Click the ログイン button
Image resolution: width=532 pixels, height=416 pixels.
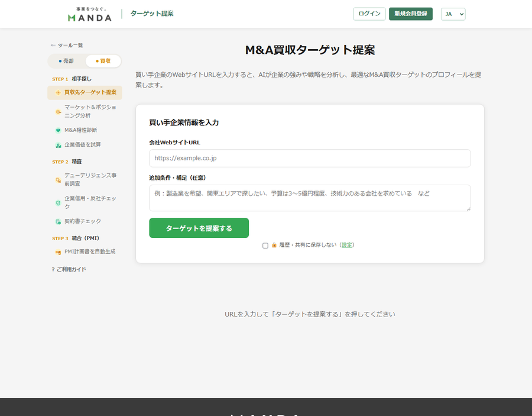pos(369,14)
